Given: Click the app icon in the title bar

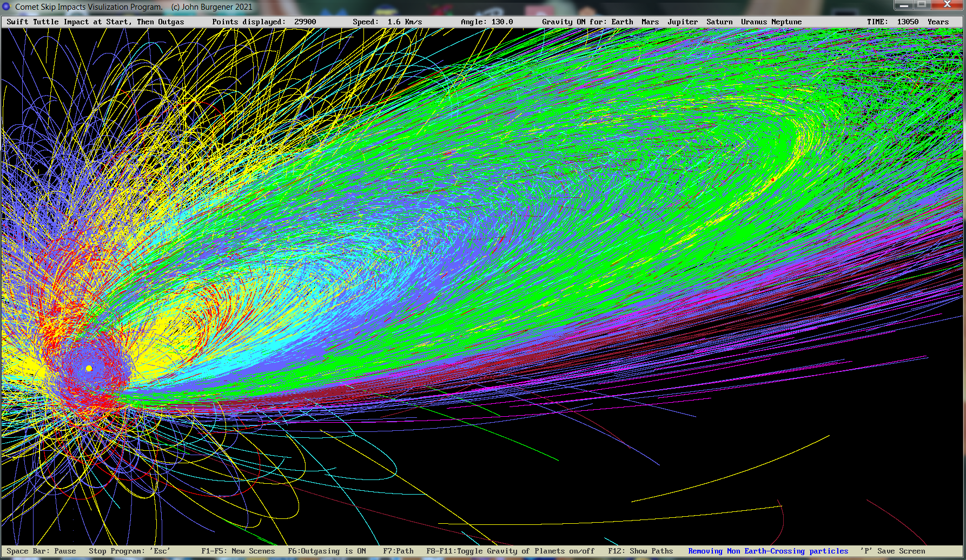Looking at the screenshot, I should pos(6,6).
